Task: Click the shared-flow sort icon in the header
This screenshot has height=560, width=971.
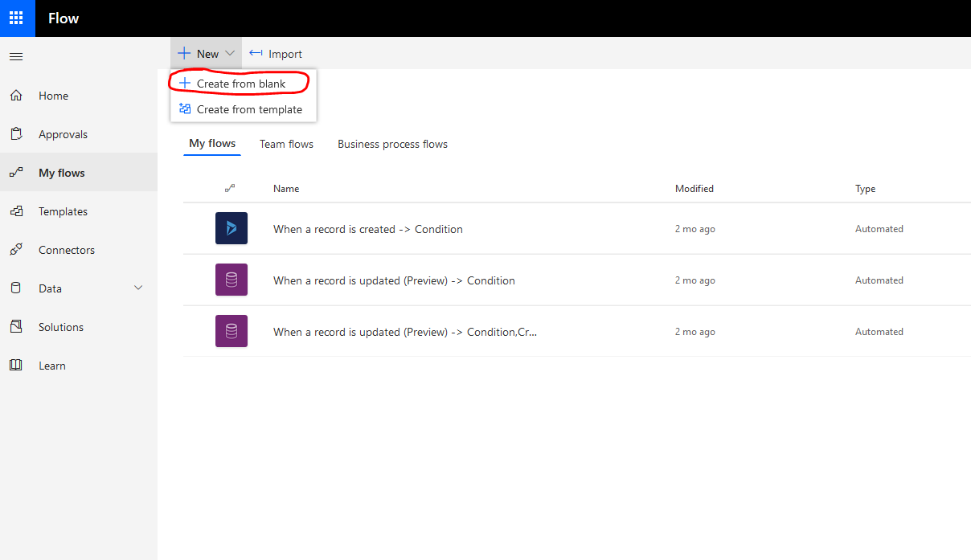Action: pos(231,188)
